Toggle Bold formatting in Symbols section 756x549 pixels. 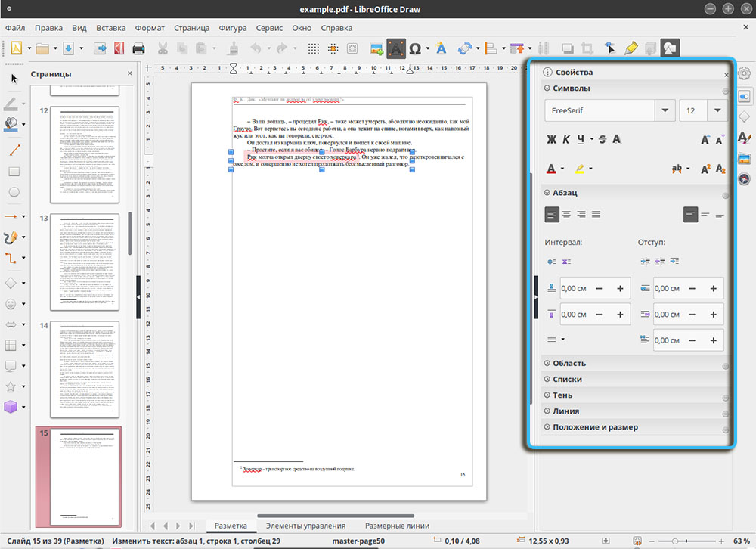coord(551,139)
